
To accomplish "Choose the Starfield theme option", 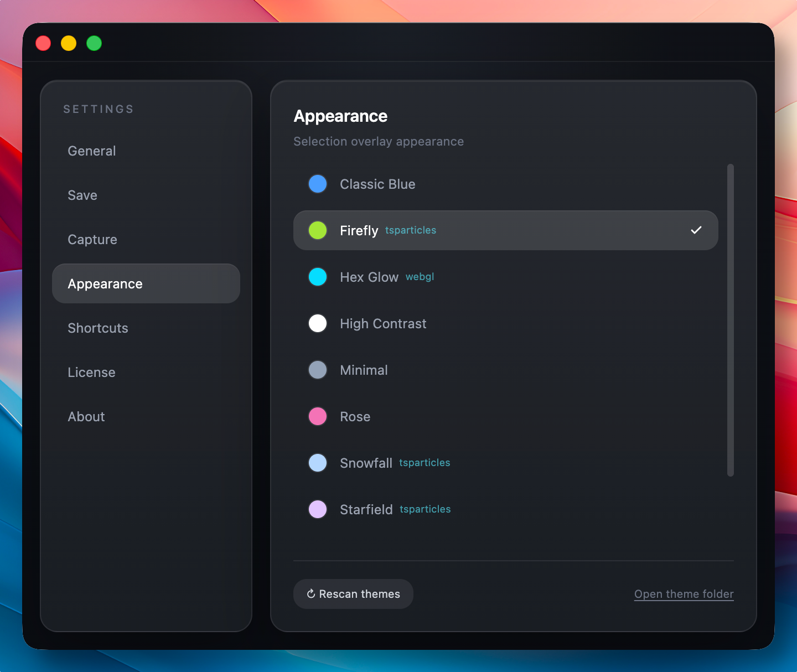I will point(366,510).
